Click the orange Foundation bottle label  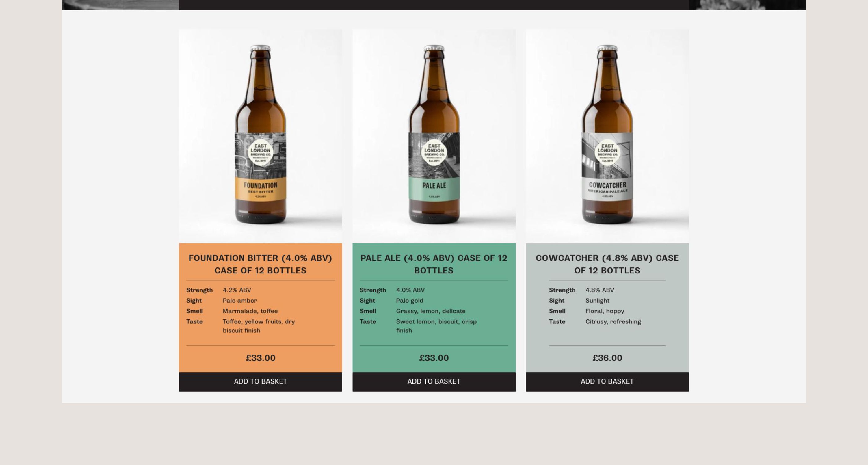click(x=260, y=189)
